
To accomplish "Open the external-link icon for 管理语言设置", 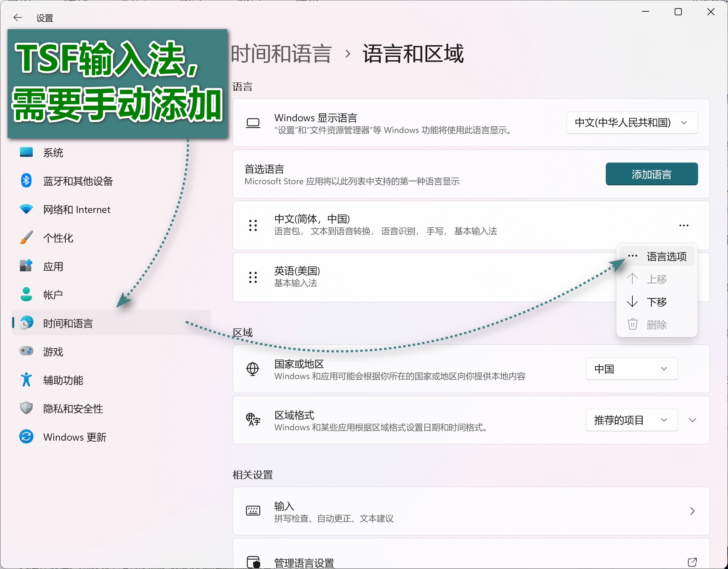I will (692, 562).
